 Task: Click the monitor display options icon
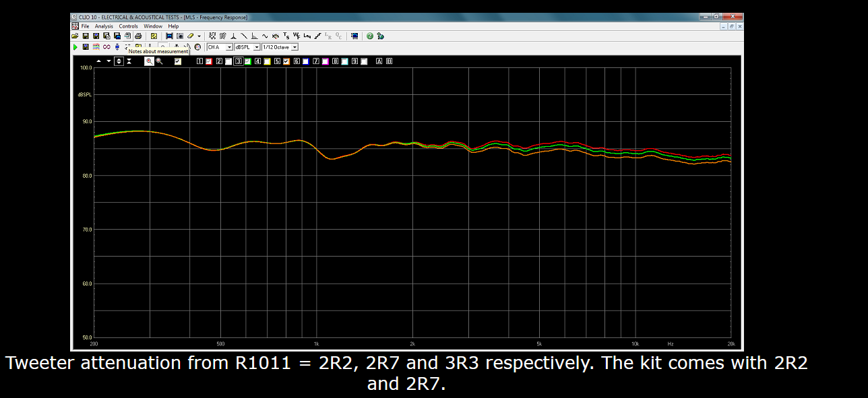pos(354,36)
